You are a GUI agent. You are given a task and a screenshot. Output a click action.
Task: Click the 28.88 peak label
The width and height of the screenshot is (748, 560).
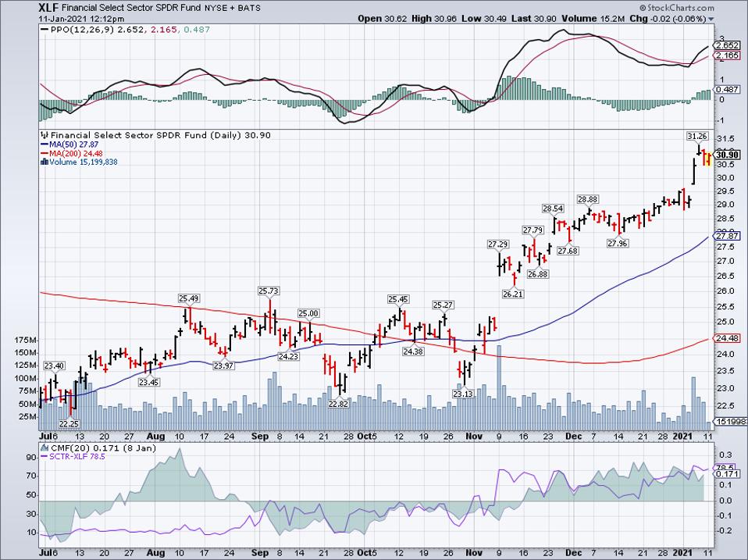[588, 199]
